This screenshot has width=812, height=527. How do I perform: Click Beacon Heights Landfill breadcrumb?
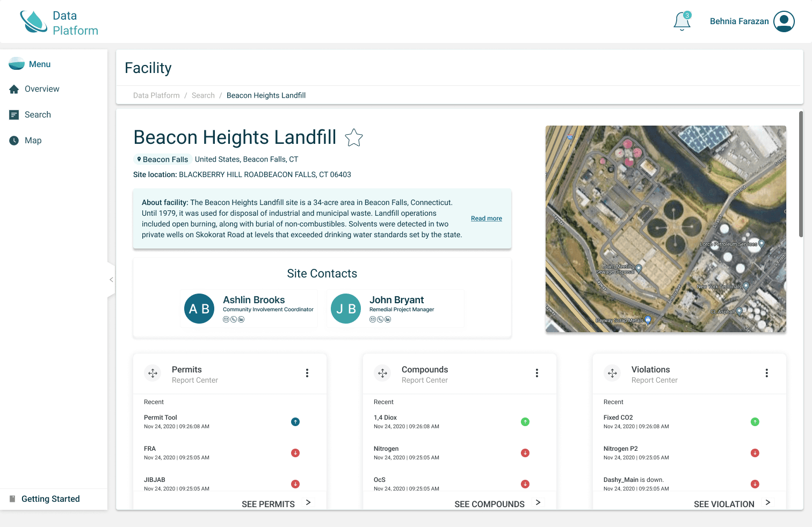coord(266,96)
